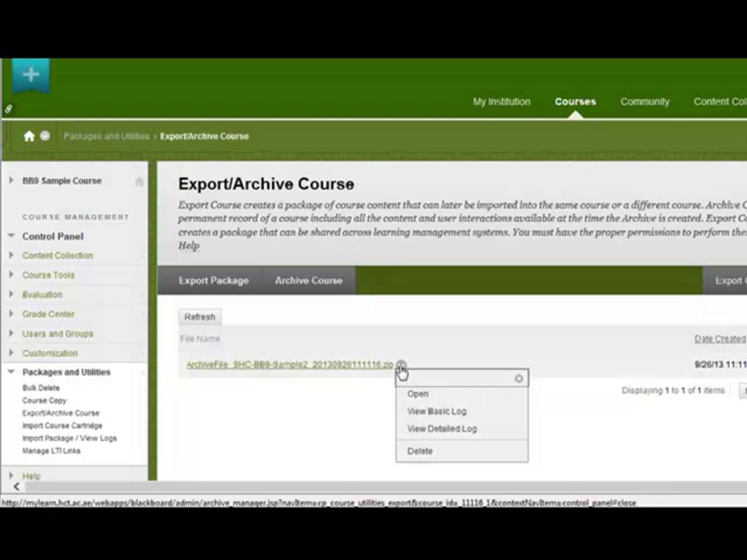
Task: Go to the home icon in breadcrumb
Action: [x=29, y=136]
